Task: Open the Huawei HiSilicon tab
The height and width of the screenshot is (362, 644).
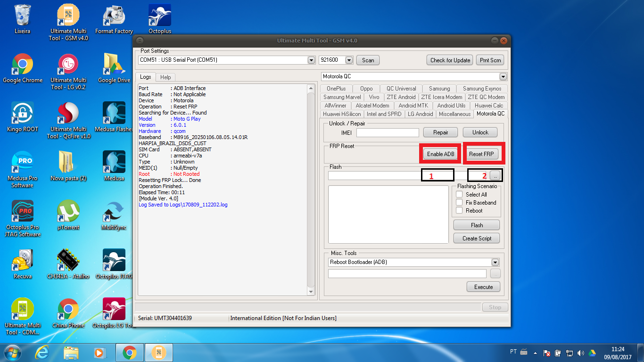Action: pos(342,114)
